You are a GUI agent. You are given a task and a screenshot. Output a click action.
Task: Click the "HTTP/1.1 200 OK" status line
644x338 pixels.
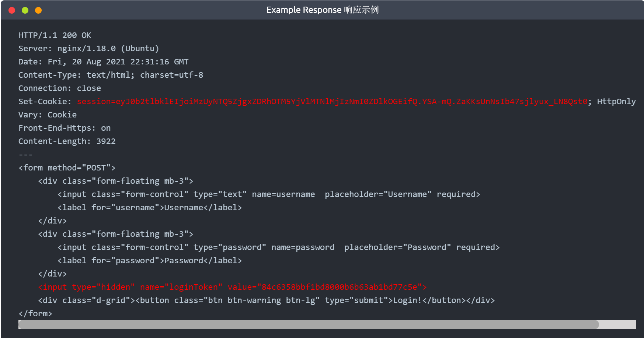click(55, 35)
